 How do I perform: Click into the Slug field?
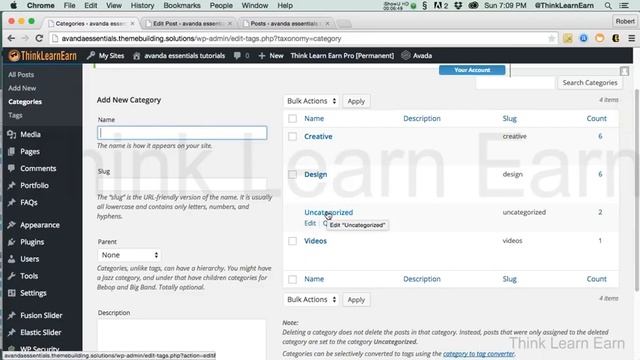[x=182, y=184]
